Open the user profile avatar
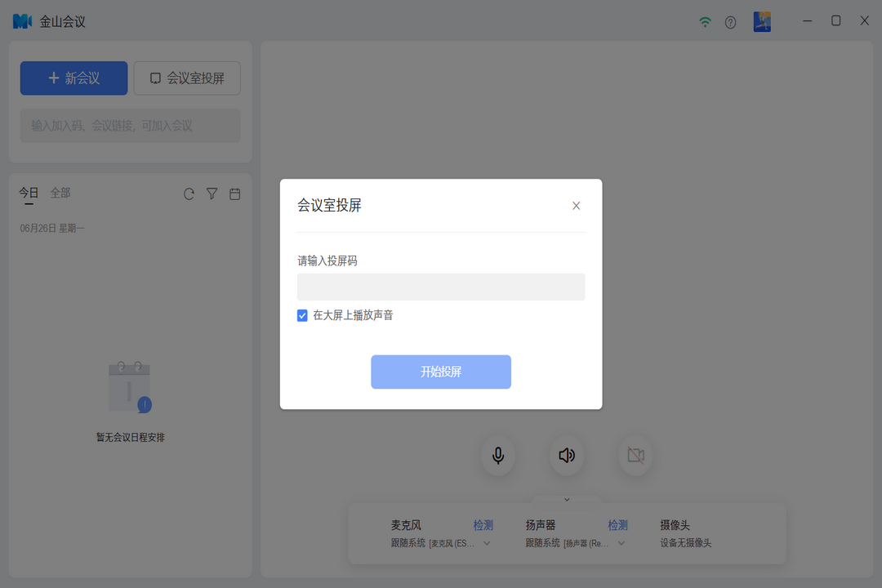 coord(762,22)
